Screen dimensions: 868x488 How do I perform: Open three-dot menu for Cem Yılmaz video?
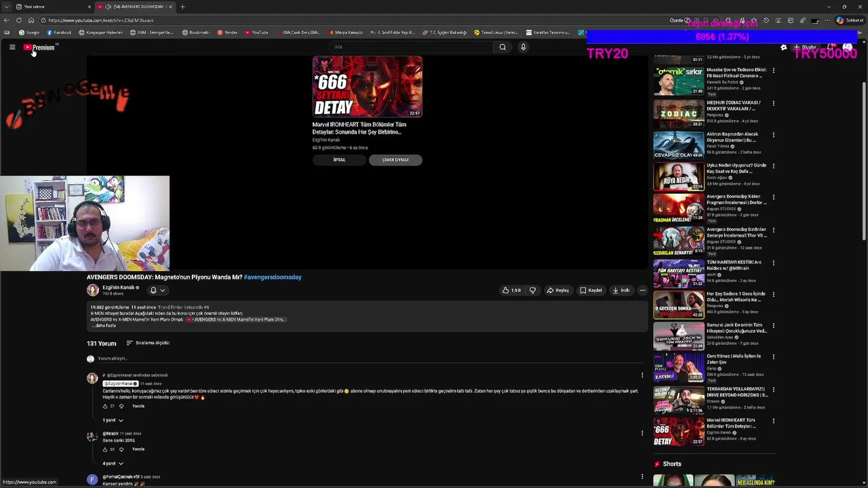click(773, 357)
